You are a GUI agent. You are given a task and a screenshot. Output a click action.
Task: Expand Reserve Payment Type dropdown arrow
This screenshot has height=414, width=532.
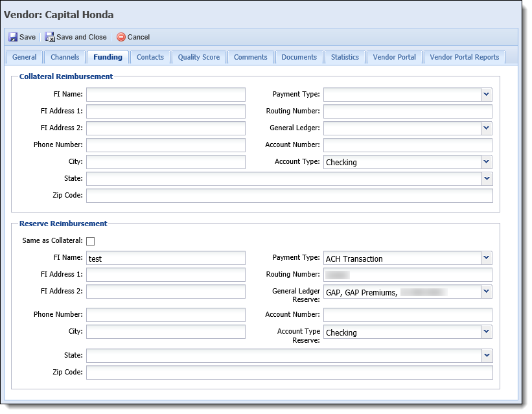pos(486,258)
